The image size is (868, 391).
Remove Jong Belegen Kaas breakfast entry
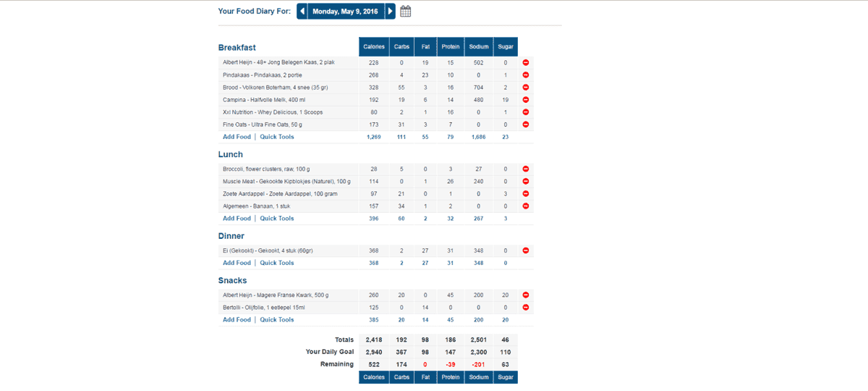pyautogui.click(x=526, y=63)
